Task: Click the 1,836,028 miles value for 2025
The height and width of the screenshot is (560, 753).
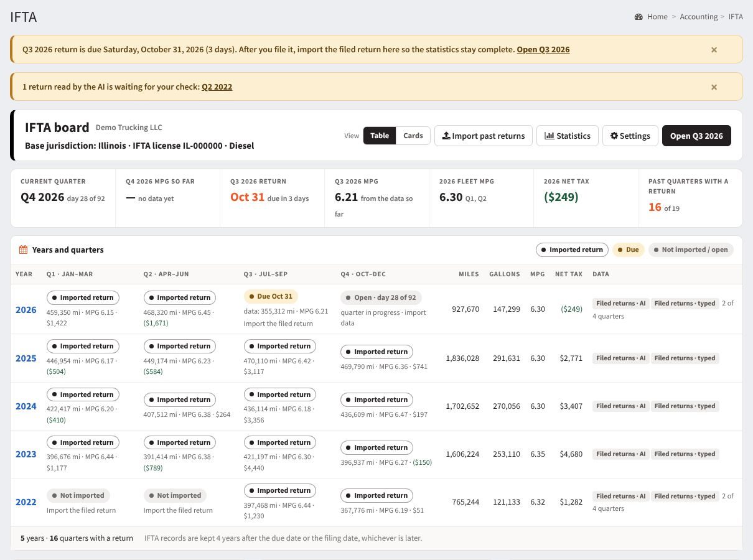Action: pyautogui.click(x=462, y=358)
